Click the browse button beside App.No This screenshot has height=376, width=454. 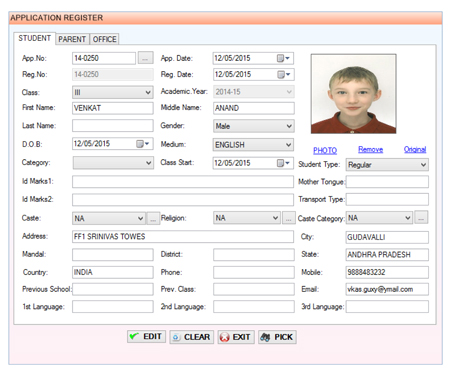(146, 58)
